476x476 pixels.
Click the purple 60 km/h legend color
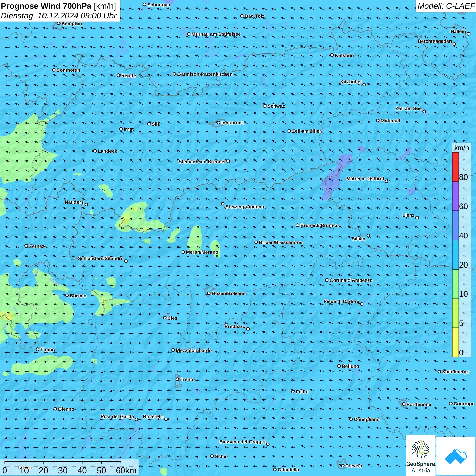[455, 196]
